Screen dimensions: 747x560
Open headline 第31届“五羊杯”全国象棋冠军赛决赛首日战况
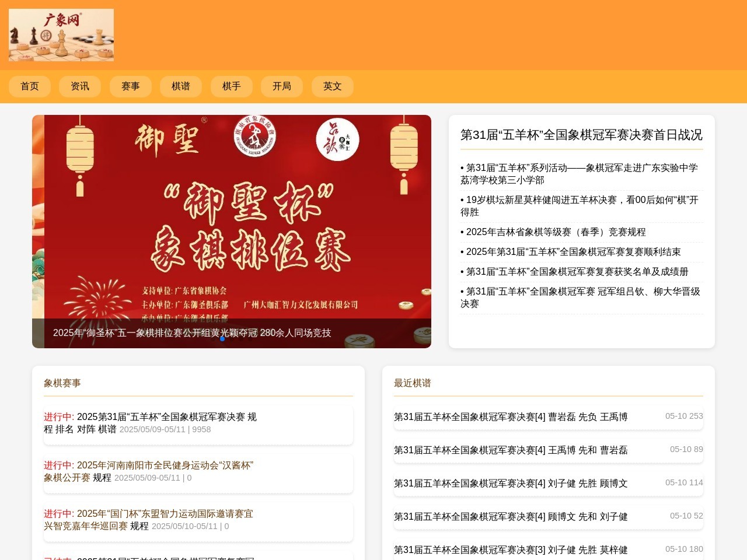(581, 135)
